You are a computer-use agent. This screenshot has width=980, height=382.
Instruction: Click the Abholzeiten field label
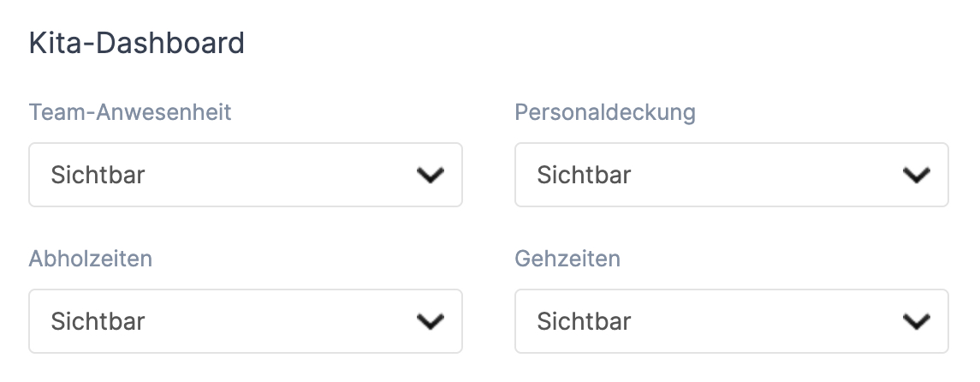[91, 259]
